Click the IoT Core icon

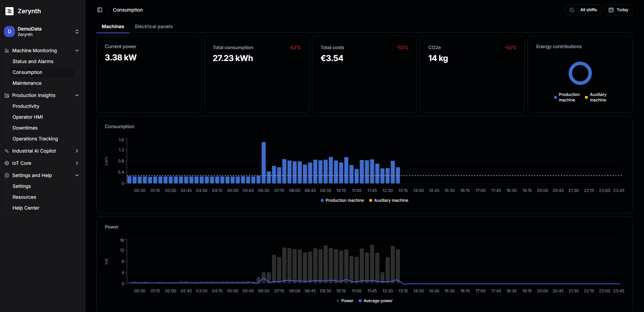click(x=6, y=163)
